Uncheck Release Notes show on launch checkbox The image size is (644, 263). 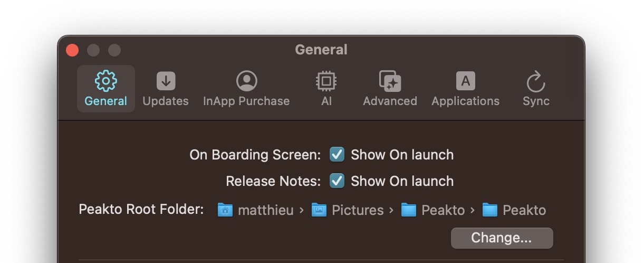pos(337,181)
